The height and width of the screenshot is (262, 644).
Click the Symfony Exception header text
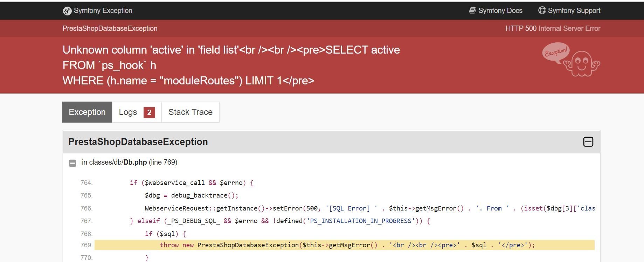click(x=103, y=11)
